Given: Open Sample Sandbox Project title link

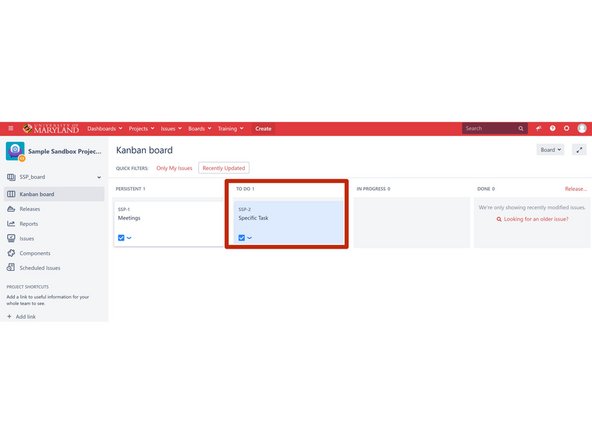Looking at the screenshot, I should pyautogui.click(x=65, y=151).
